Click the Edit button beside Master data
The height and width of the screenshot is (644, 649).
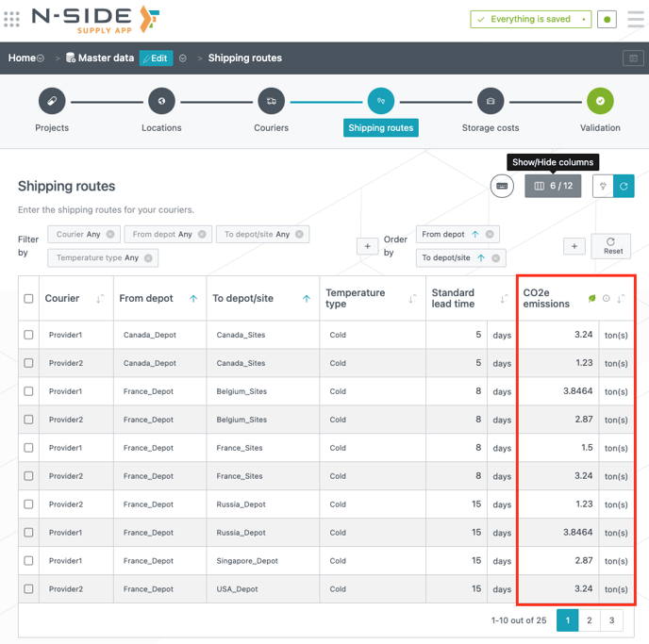pos(156,58)
